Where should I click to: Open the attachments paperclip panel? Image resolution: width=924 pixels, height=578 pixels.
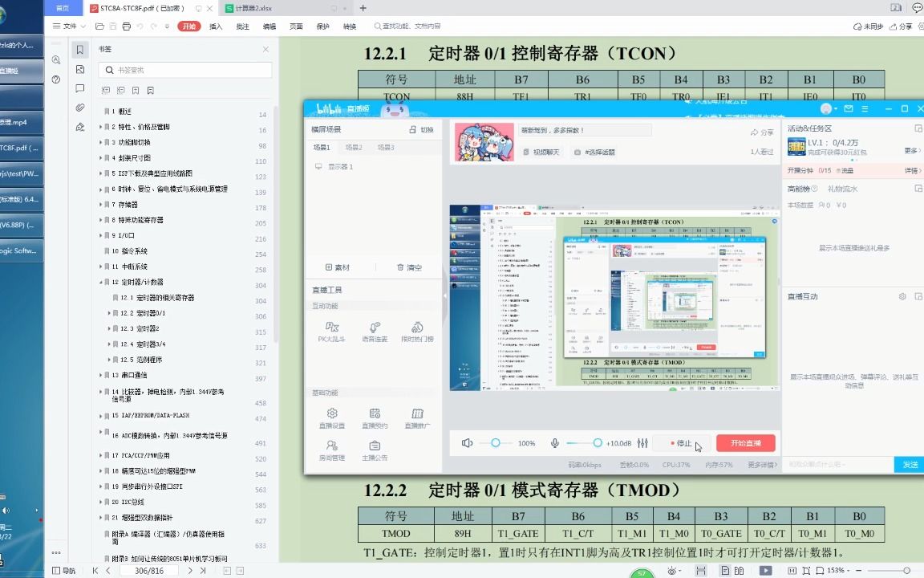[80, 107]
